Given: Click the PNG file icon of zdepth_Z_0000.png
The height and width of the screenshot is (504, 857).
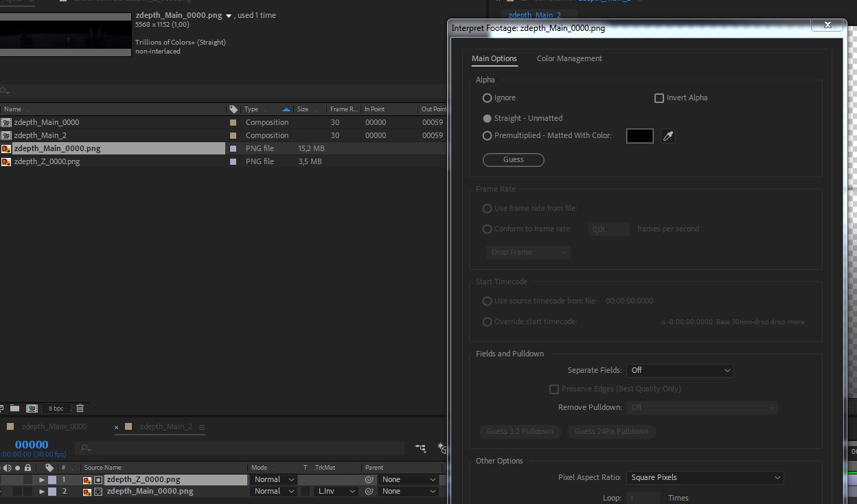Looking at the screenshot, I should (x=6, y=161).
